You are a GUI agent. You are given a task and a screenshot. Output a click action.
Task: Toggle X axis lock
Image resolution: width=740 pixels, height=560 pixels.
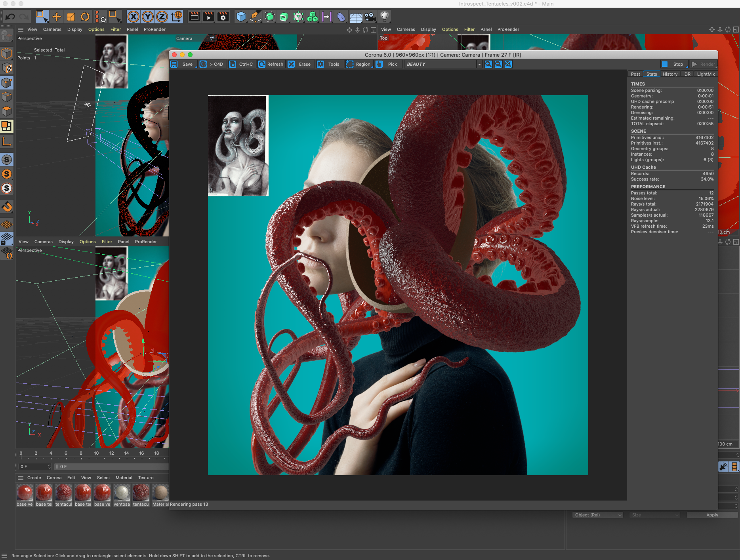134,17
